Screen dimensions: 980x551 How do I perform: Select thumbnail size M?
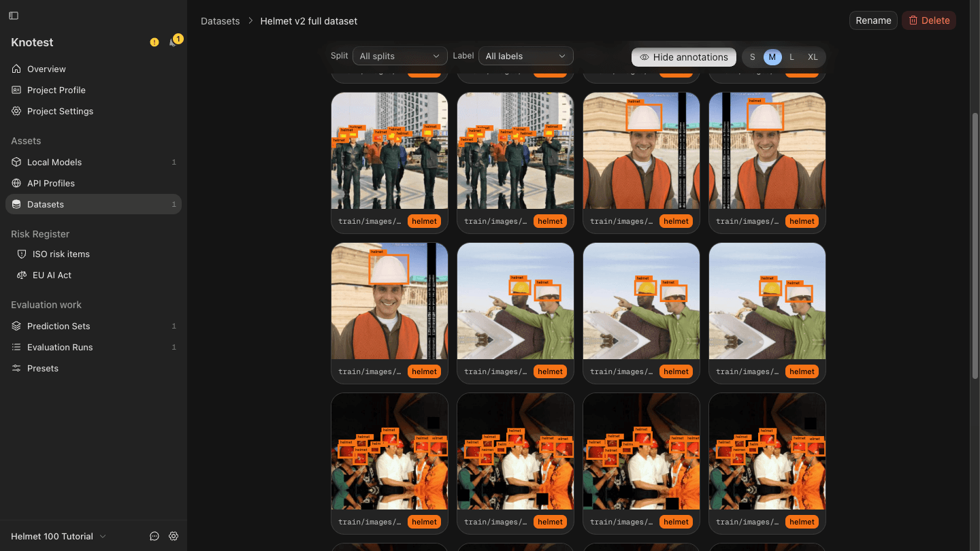772,57
